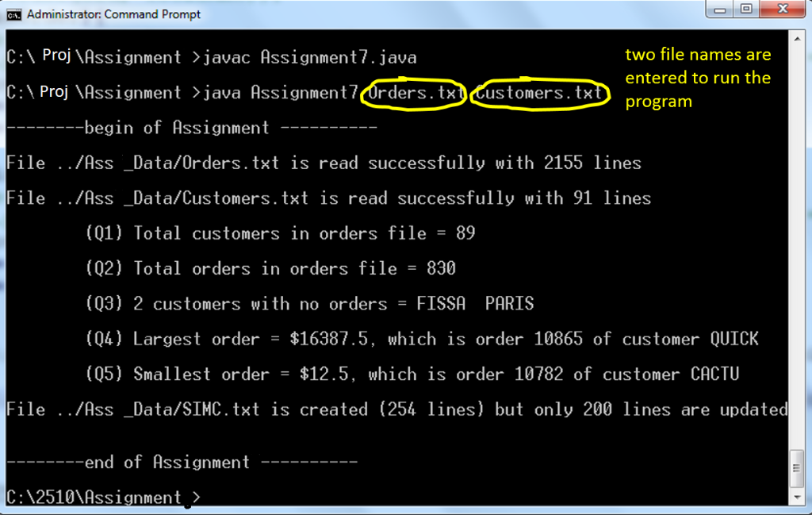812x515 pixels.
Task: Open the Command Prompt system menu icon
Action: coord(13,14)
